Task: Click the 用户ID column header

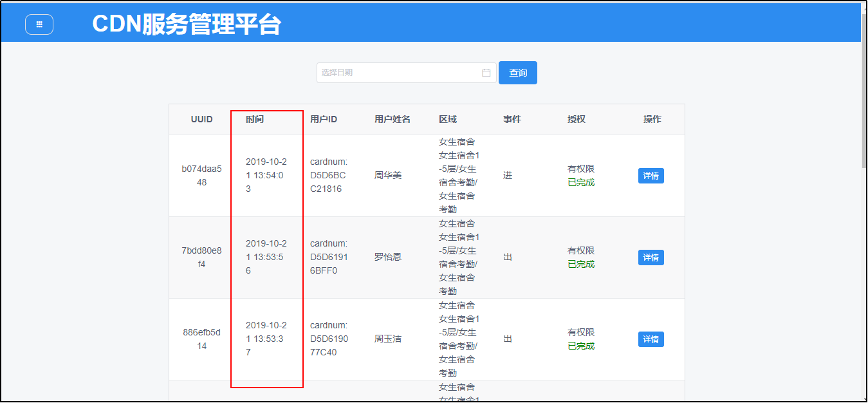Action: pyautogui.click(x=324, y=119)
